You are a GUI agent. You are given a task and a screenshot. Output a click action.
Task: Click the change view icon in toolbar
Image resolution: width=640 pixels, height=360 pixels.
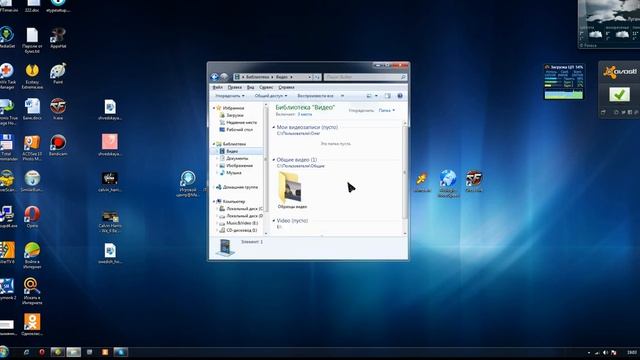(369, 96)
